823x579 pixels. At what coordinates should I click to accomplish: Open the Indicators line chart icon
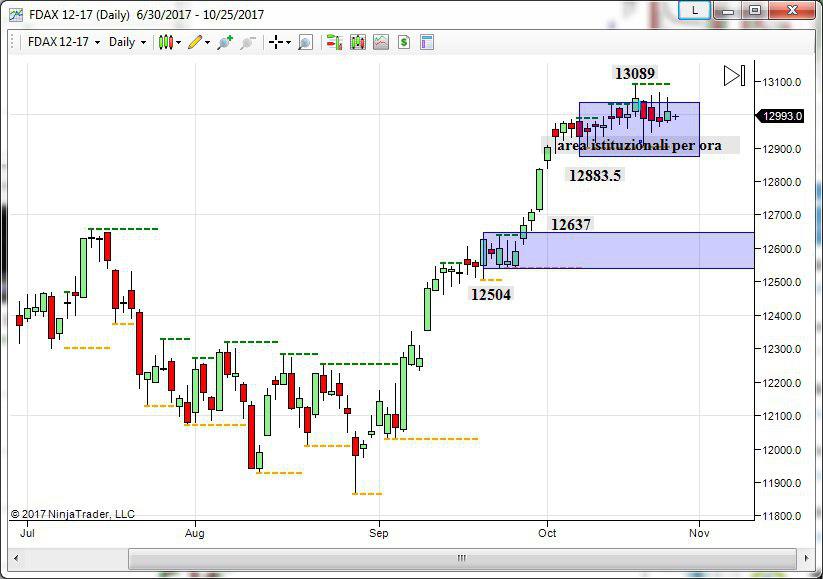click(x=381, y=42)
